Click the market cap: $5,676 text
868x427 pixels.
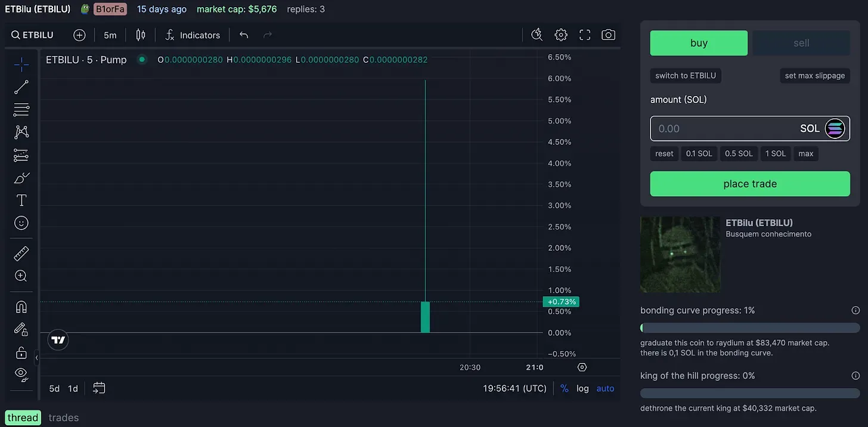tap(237, 9)
